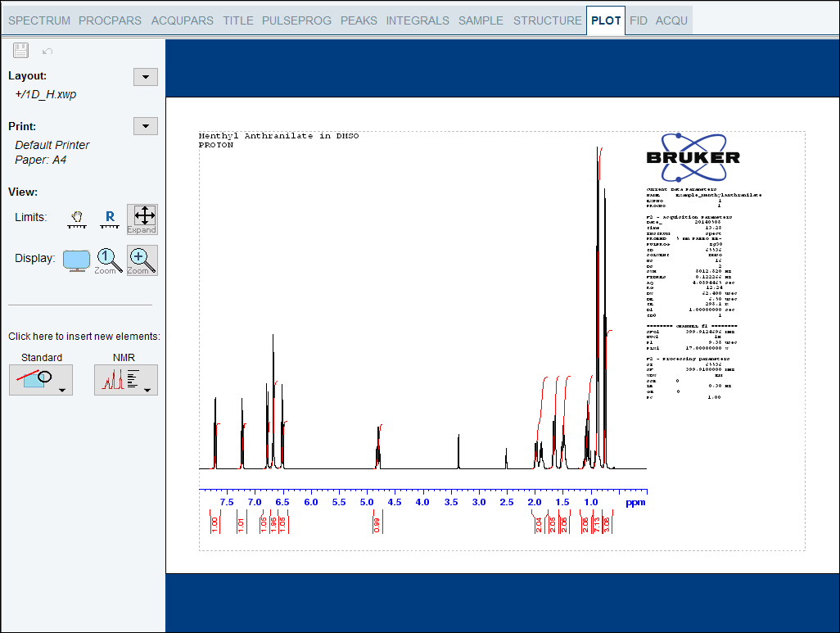Open the TITLE tab
Screen dimensions: 840x633
(x=238, y=20)
